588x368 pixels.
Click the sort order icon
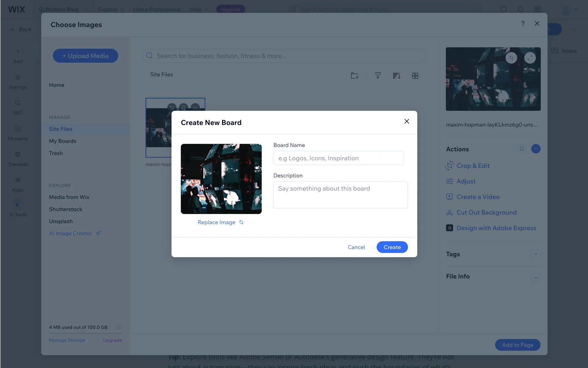(x=397, y=76)
